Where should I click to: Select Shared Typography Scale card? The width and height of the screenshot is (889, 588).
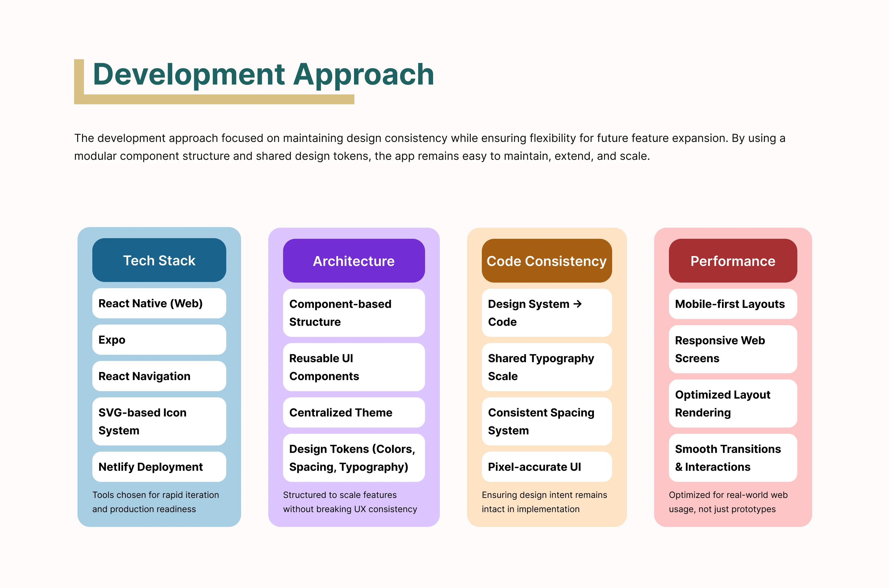coord(546,367)
